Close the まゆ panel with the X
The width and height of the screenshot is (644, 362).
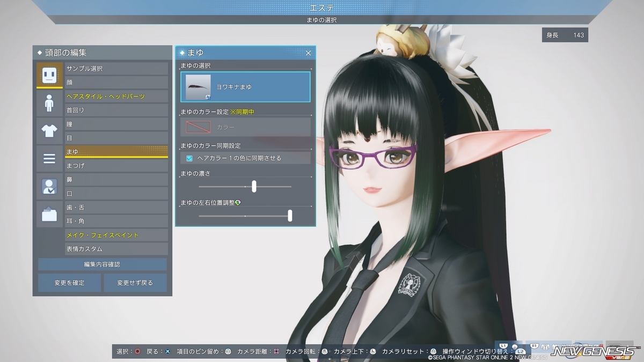309,53
